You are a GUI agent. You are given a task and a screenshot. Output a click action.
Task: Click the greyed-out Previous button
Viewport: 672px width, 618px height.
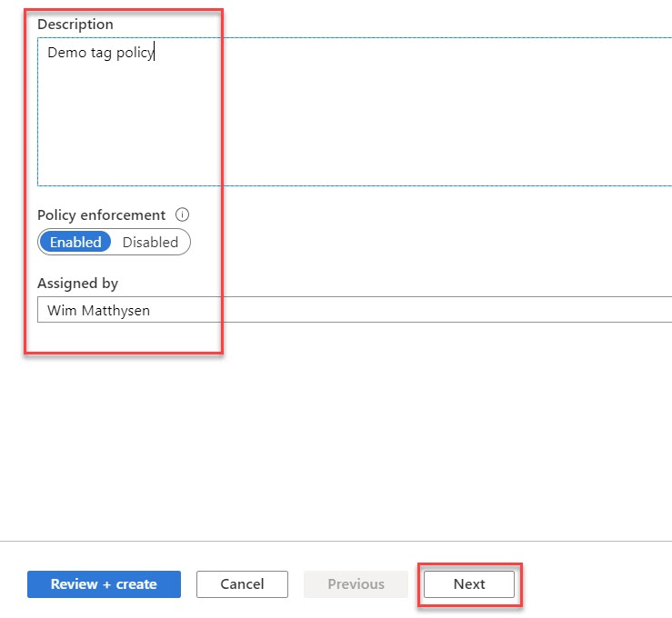(x=356, y=584)
